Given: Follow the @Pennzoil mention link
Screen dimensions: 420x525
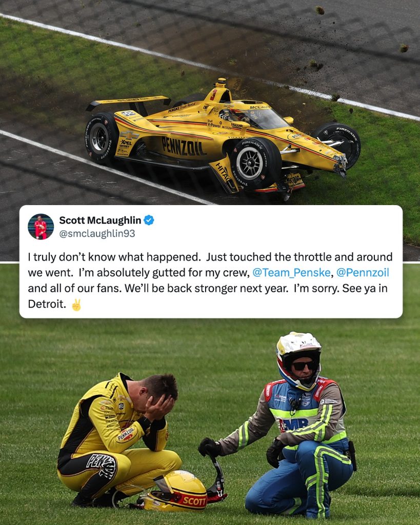Looking at the screenshot, I should coord(363,273).
